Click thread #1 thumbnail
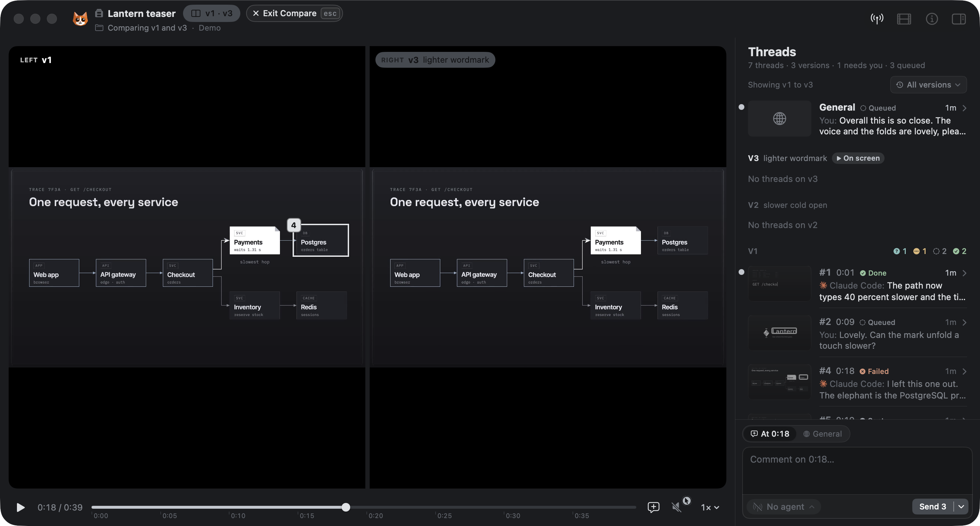Image resolution: width=980 pixels, height=526 pixels. tap(779, 284)
